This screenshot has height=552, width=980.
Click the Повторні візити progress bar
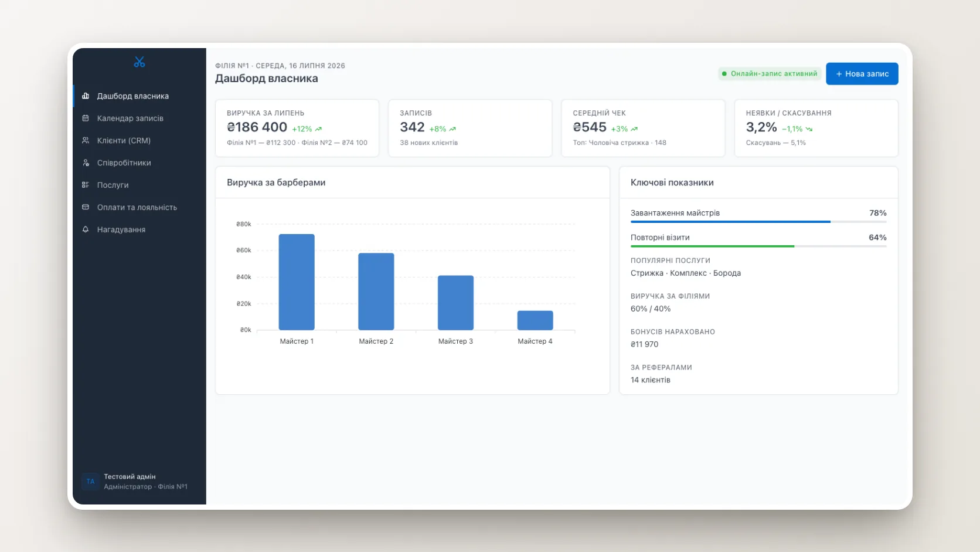[758, 246]
